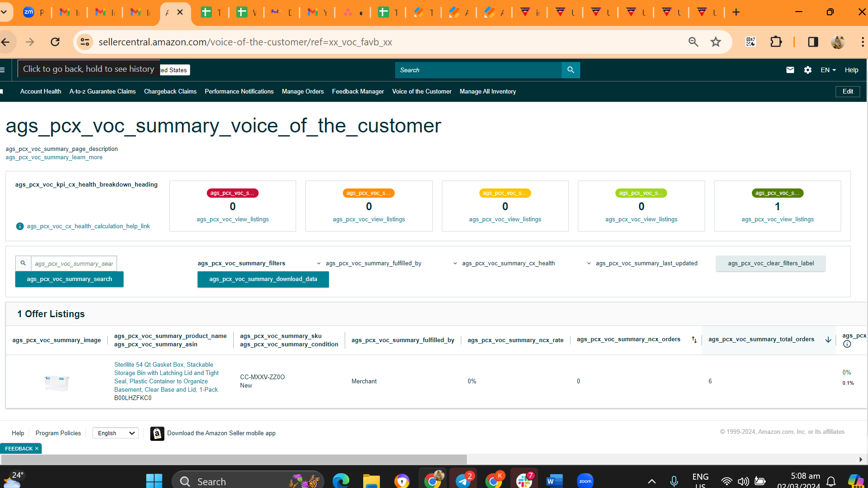The image size is (868, 488).
Task: Bookmark this page with the star icon
Action: coord(716,42)
